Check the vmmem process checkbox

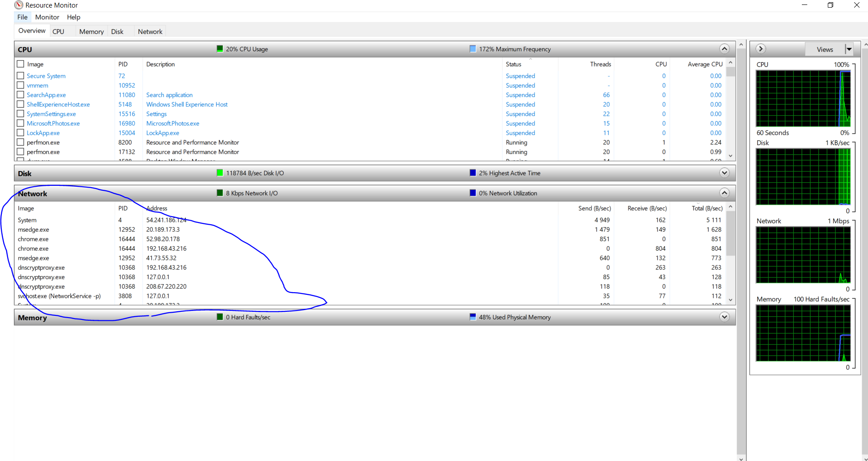click(x=20, y=85)
